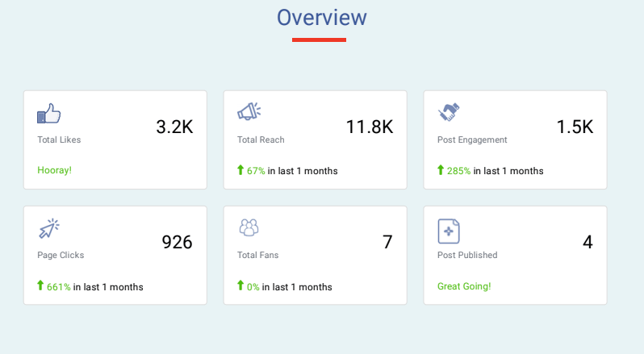Click the 67% growth figure

tap(256, 171)
